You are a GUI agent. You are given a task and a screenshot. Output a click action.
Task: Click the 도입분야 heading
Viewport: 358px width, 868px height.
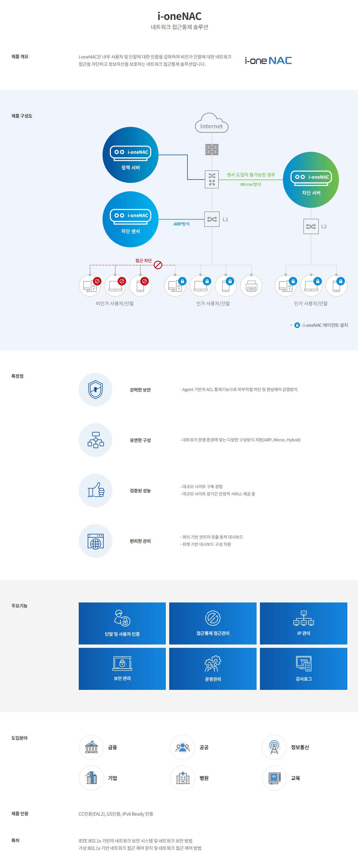tap(20, 738)
